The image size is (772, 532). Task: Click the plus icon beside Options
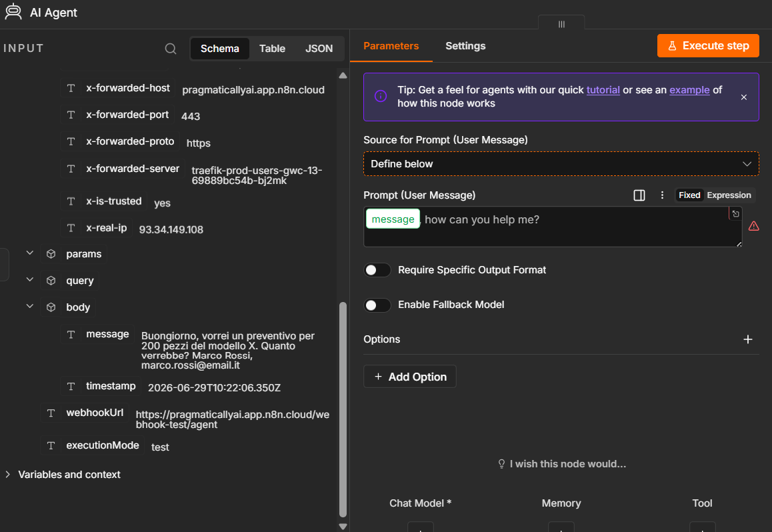click(x=747, y=339)
